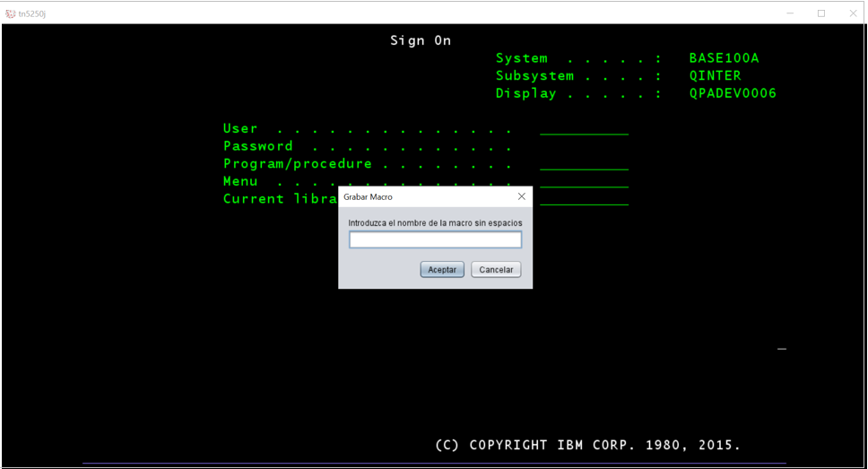The width and height of the screenshot is (868, 469).
Task: Click the QINTER subsystem value
Action: 715,76
